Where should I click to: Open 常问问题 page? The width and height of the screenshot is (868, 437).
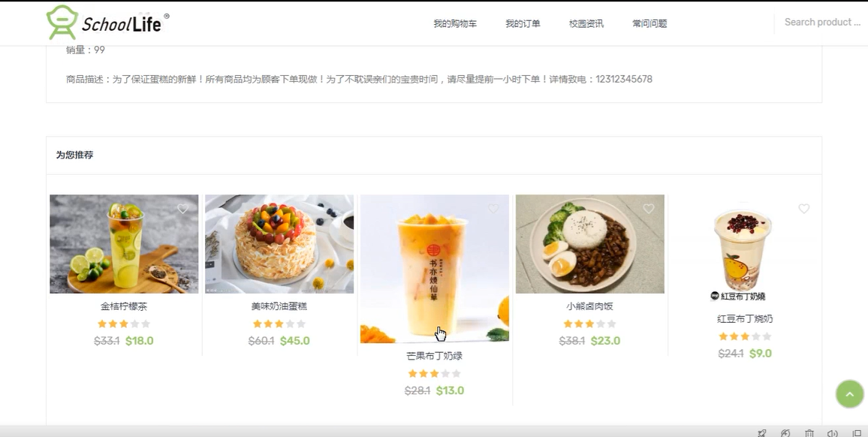[650, 23]
